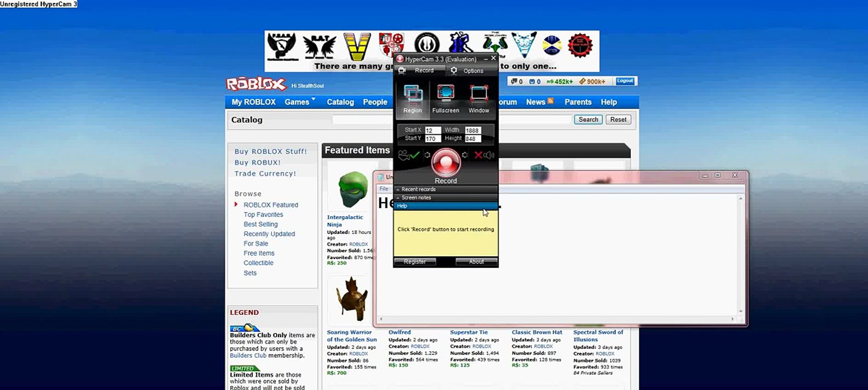Click the Free Items catalog link
868x390 pixels.
pyautogui.click(x=258, y=253)
